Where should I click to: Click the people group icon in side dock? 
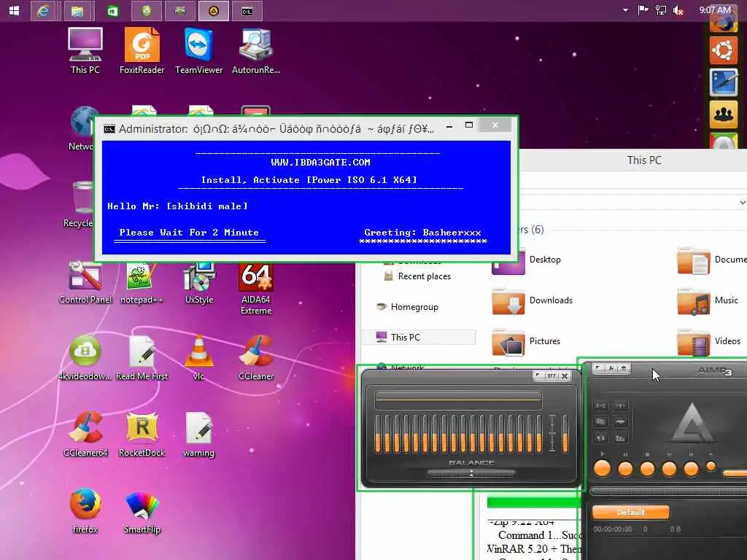pos(723,114)
